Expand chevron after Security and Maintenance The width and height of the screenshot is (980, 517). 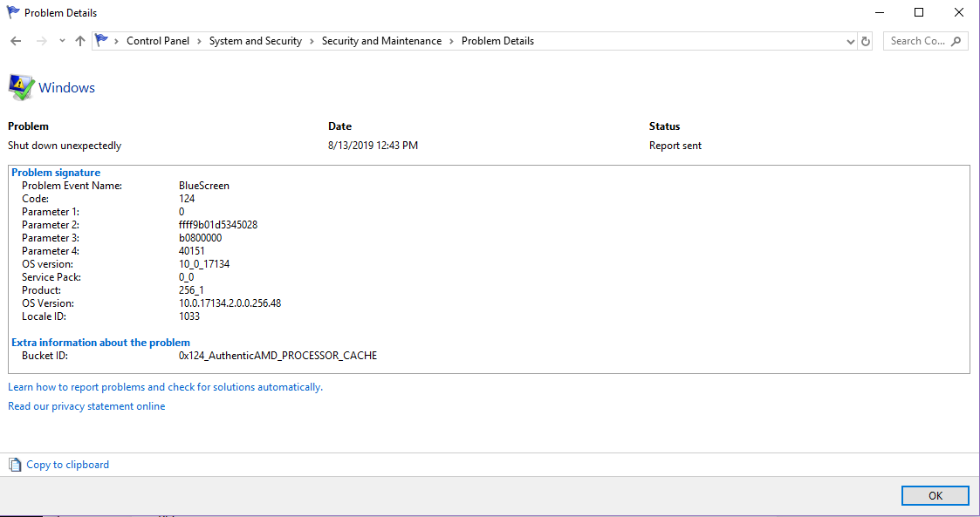pyautogui.click(x=451, y=41)
